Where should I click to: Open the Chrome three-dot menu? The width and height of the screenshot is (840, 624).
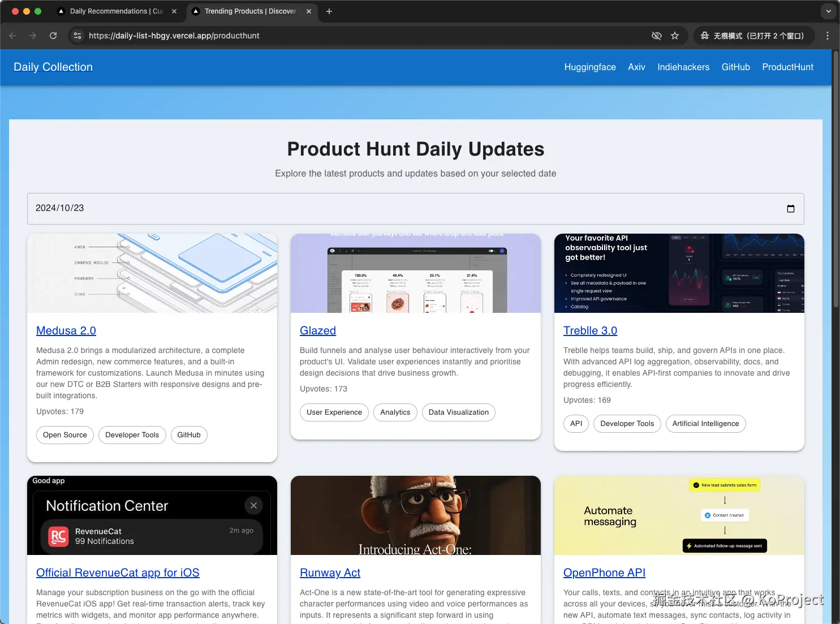(828, 36)
